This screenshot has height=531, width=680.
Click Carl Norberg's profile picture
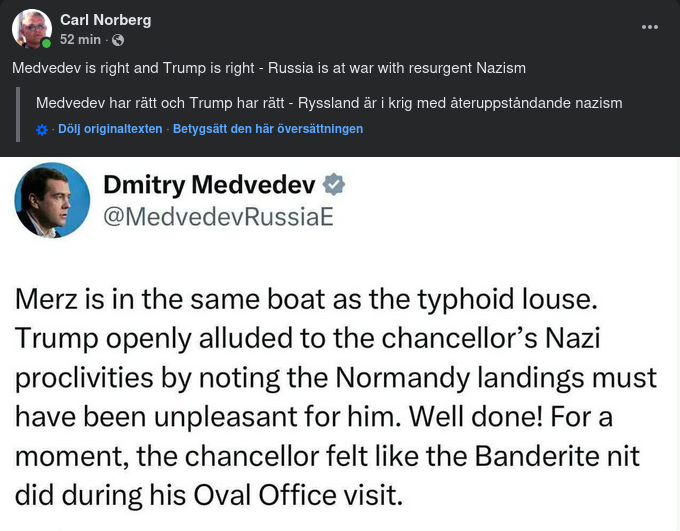(31, 29)
